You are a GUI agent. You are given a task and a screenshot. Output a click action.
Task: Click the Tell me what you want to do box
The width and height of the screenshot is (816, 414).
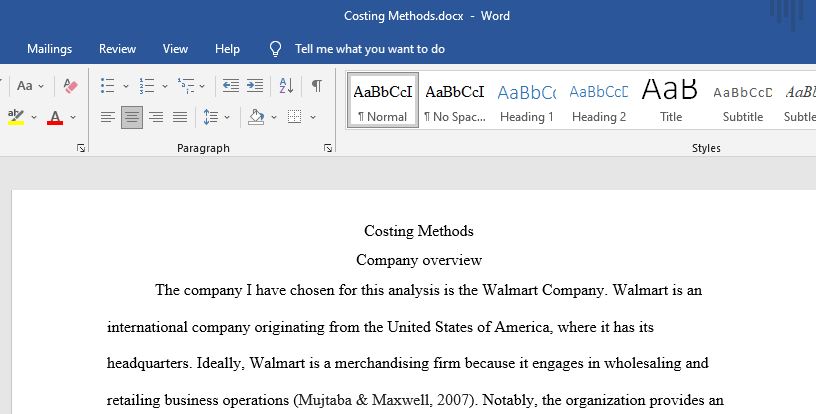[369, 49]
